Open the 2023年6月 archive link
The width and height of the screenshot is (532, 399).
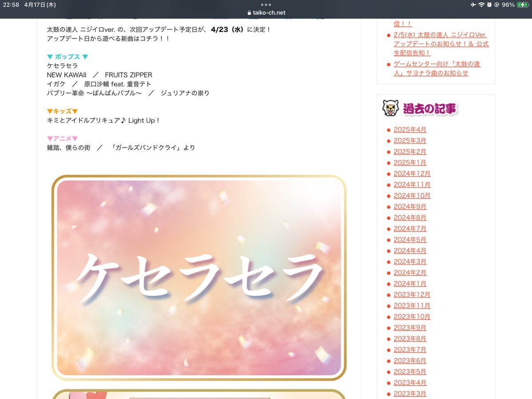click(410, 361)
